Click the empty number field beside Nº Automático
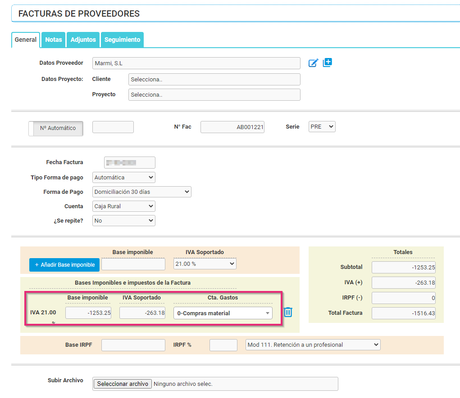This screenshot has width=460, height=398. [x=113, y=127]
